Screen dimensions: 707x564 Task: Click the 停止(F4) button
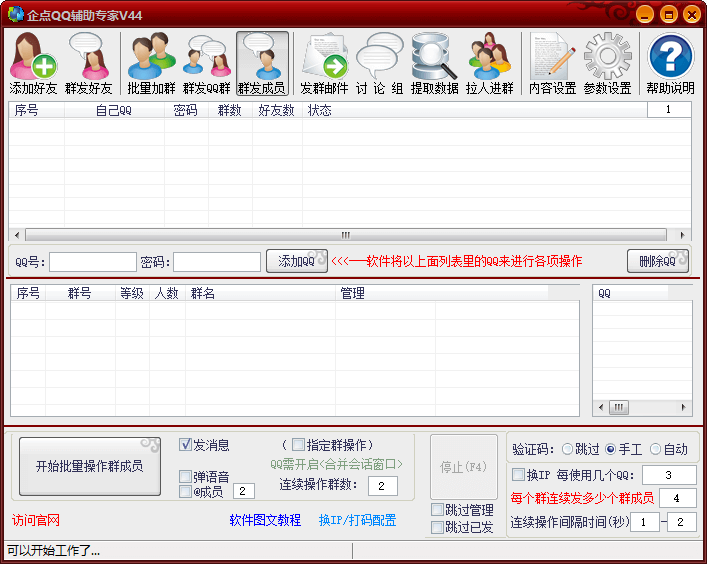click(464, 467)
